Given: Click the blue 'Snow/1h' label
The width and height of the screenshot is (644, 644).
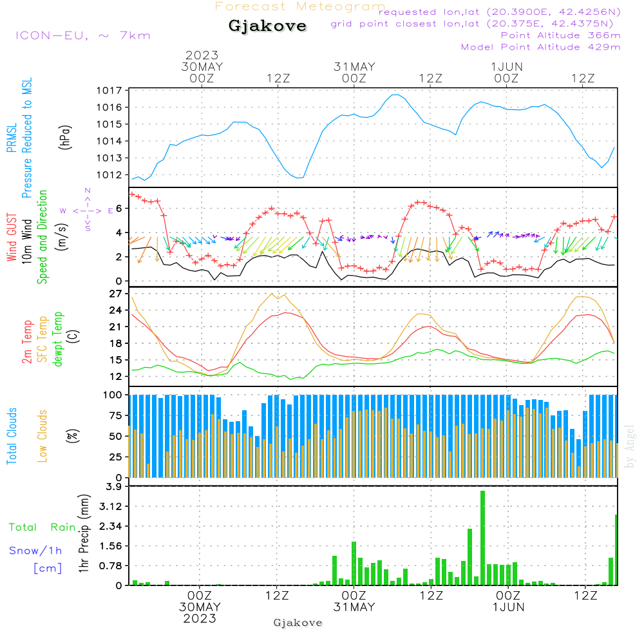Looking at the screenshot, I should coord(35,551).
